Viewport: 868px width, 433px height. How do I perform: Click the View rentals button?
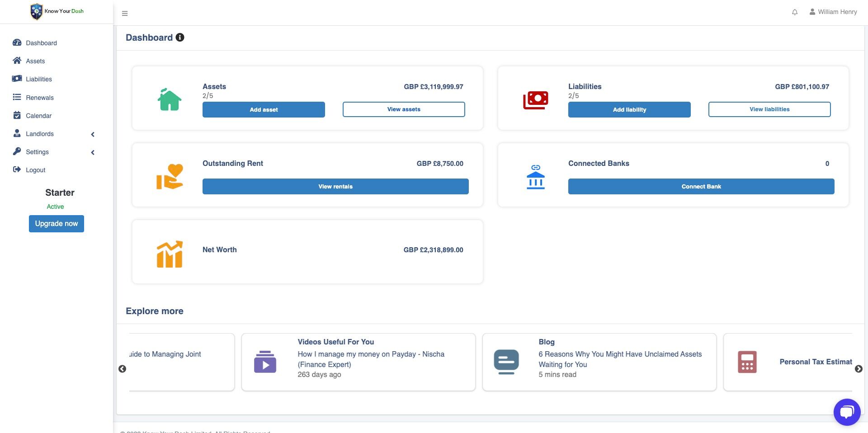point(335,187)
